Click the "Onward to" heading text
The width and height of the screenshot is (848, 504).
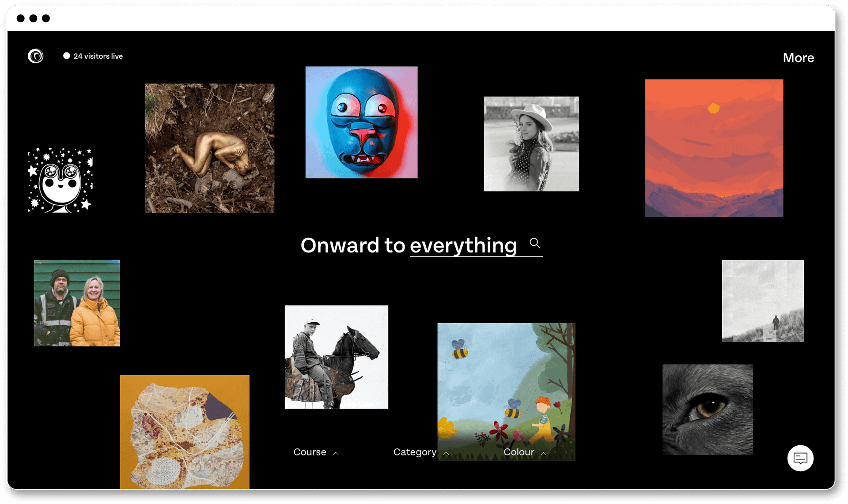[x=352, y=245]
